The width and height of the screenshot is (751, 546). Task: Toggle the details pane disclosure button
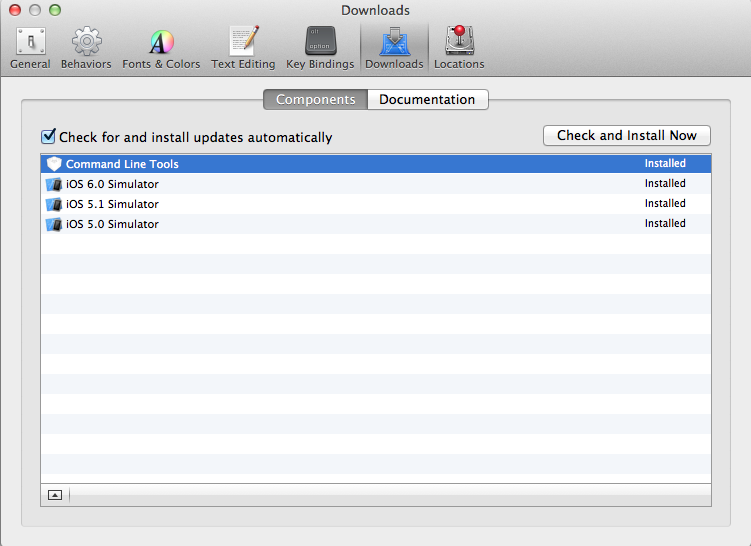tap(55, 495)
